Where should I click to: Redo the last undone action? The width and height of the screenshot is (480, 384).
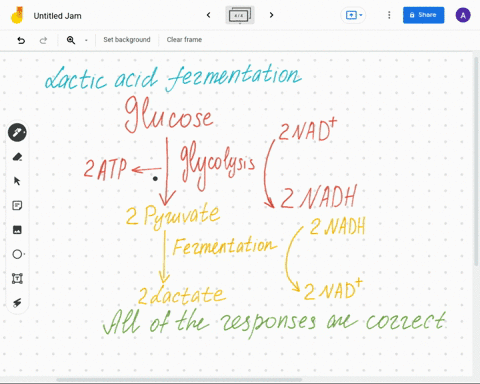point(43,40)
